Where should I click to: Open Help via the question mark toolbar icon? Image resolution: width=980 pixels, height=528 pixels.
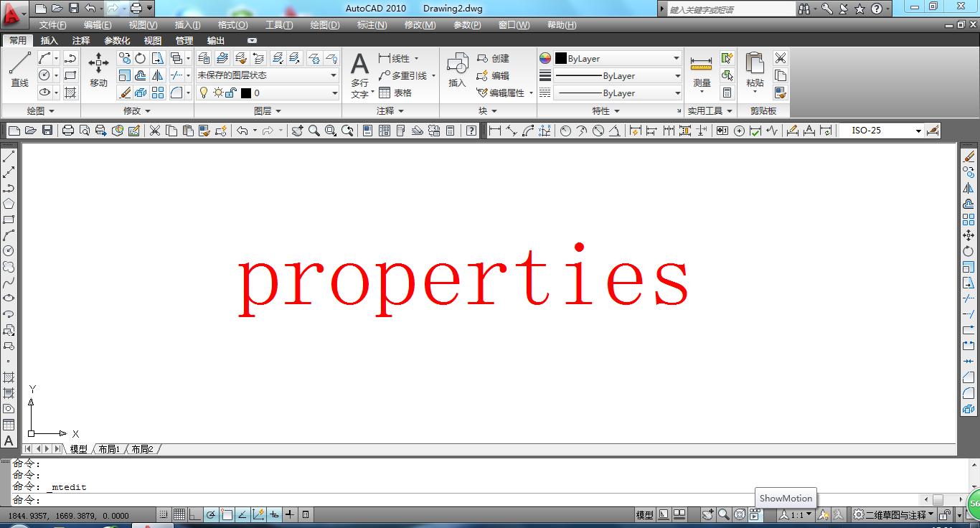[x=471, y=131]
